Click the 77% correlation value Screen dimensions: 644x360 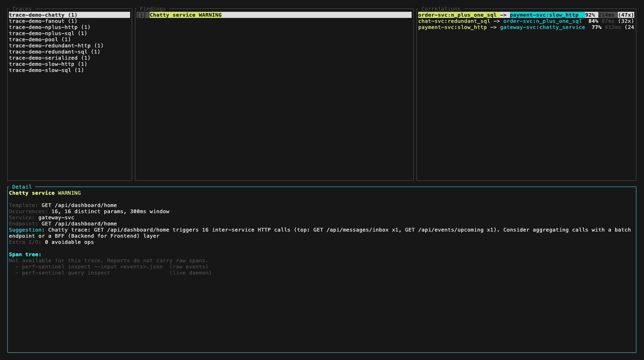[x=597, y=27]
